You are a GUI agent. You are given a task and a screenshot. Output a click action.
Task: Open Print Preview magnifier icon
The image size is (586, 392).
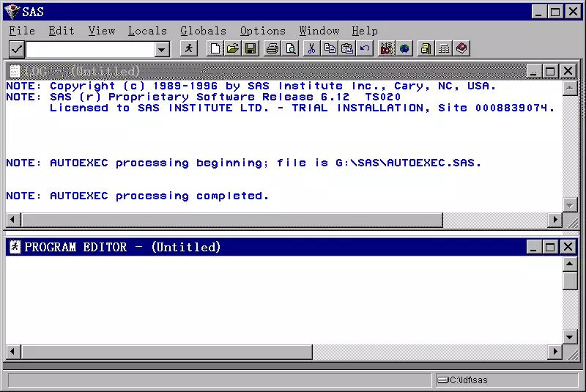click(x=290, y=48)
